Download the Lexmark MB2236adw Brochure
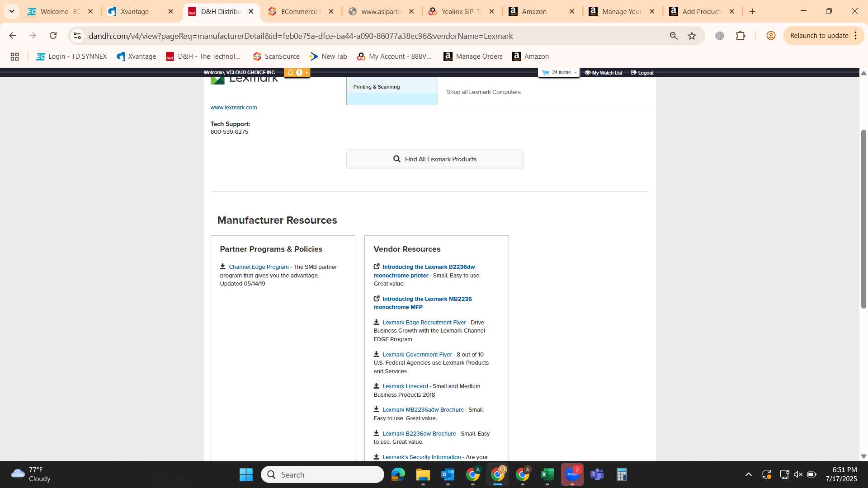 tap(423, 409)
